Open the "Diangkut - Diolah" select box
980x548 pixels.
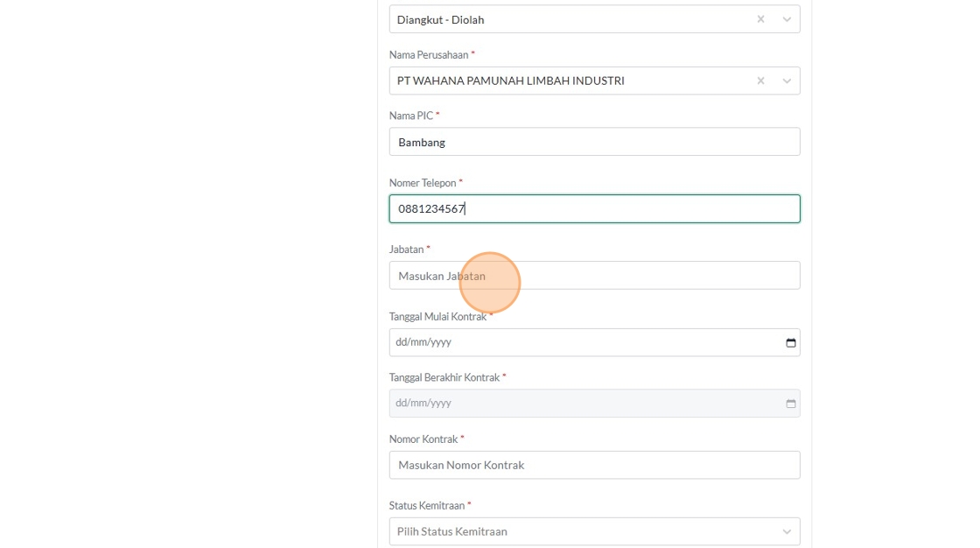coord(569,19)
